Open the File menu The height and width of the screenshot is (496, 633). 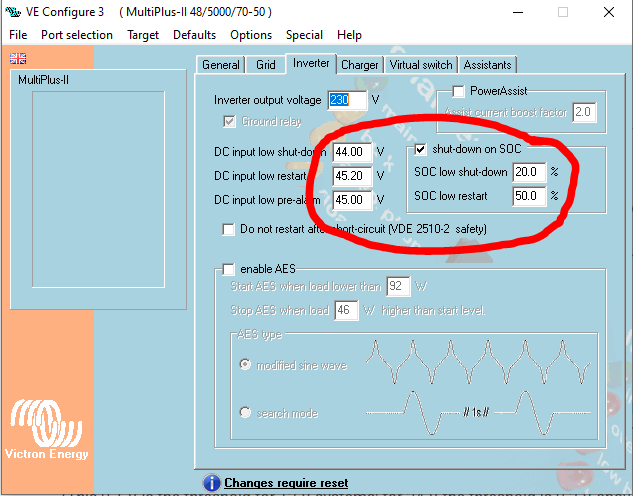pos(18,34)
